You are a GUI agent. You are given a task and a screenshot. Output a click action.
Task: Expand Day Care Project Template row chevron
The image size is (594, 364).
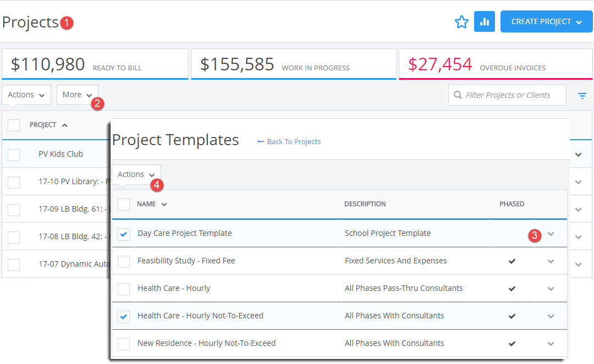551,234
